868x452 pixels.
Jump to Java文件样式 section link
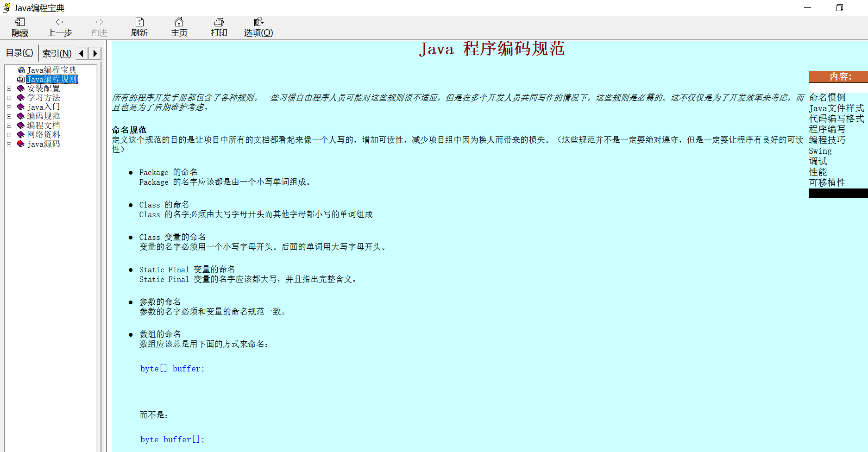pos(837,108)
